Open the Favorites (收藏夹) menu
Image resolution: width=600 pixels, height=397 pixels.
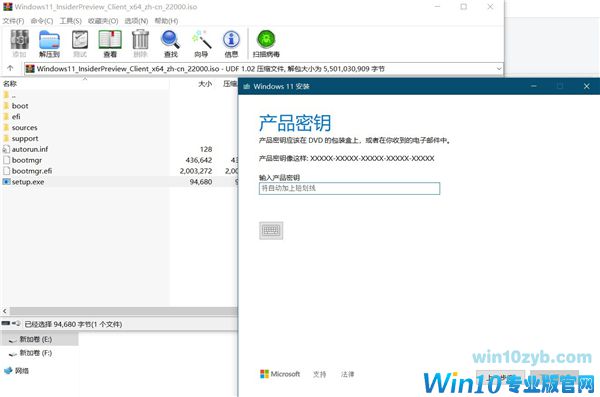pyautogui.click(x=103, y=21)
